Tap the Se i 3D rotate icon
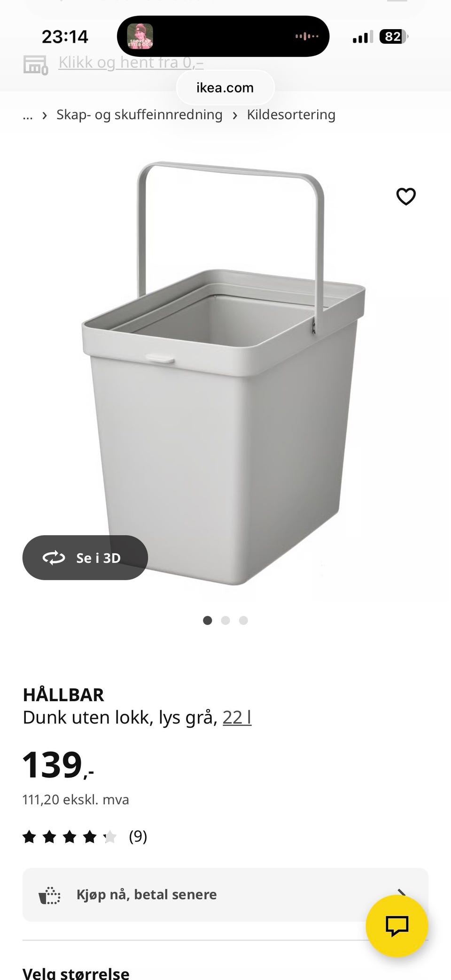 [54, 558]
